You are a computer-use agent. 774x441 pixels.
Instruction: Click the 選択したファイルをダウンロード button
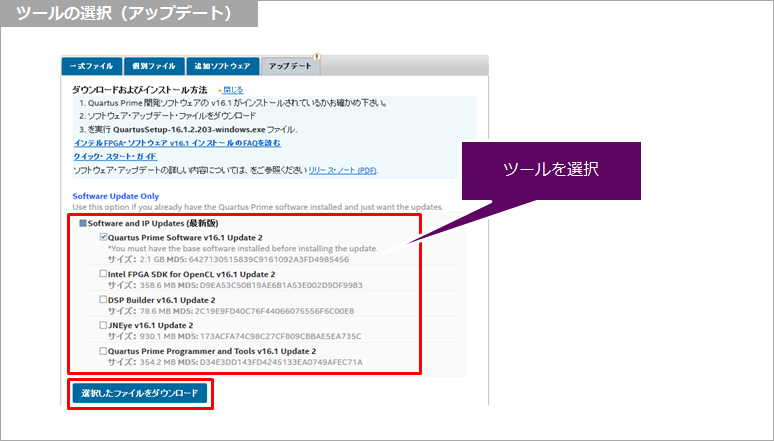(x=140, y=394)
